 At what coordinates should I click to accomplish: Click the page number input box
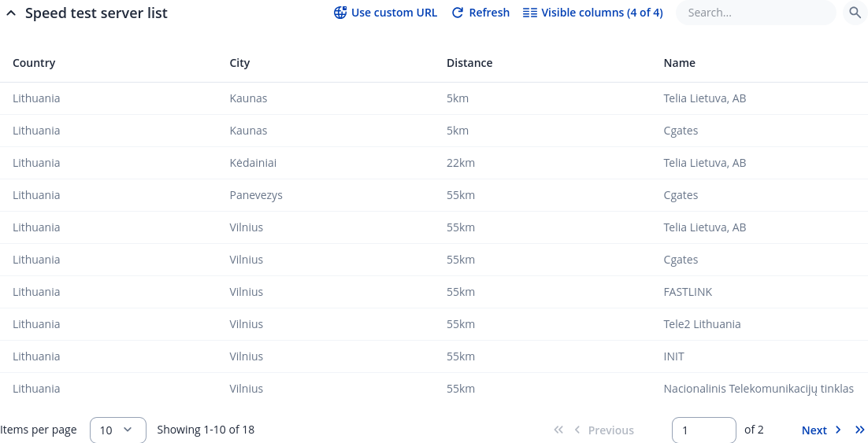click(703, 430)
